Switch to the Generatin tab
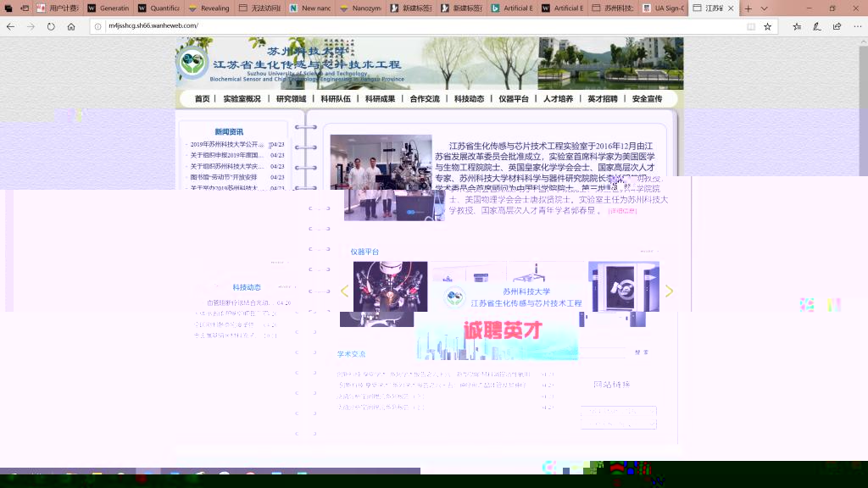The image size is (868, 488). click(x=108, y=8)
